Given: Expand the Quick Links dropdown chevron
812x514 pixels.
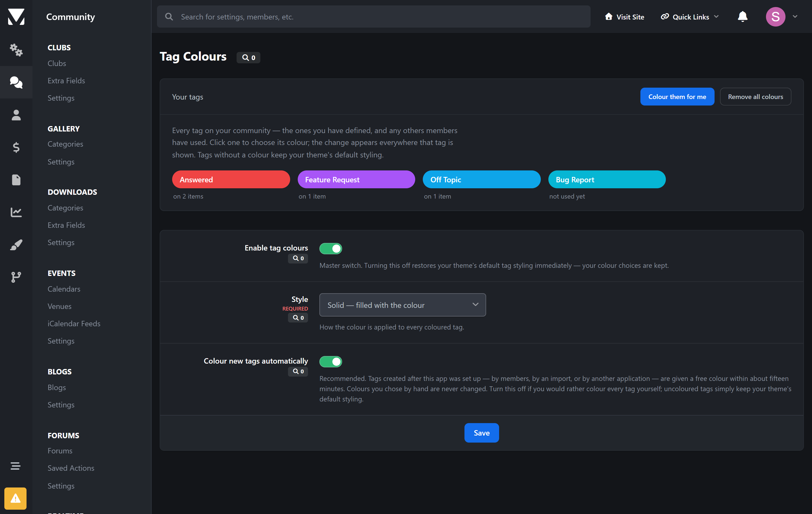Looking at the screenshot, I should pyautogui.click(x=716, y=17).
